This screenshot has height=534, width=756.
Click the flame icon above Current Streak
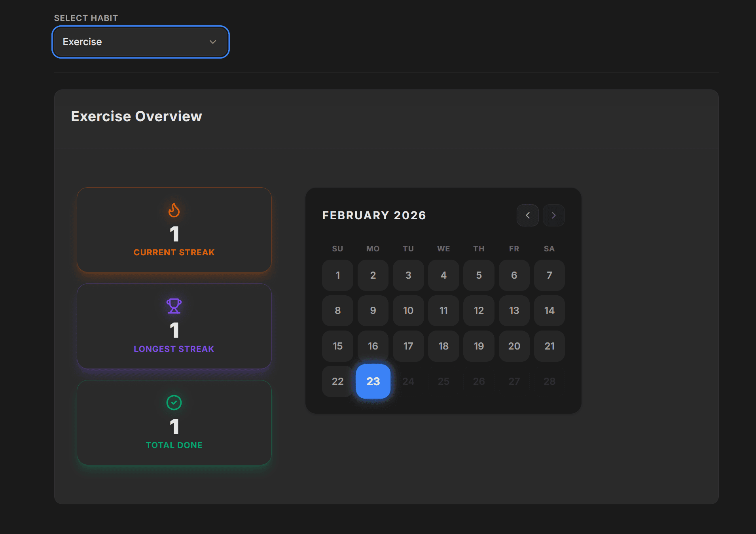(174, 210)
